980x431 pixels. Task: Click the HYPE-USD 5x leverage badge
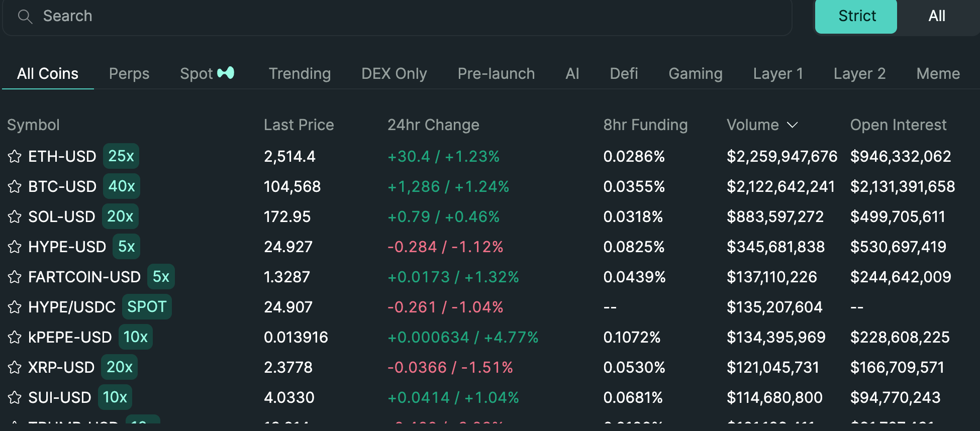(x=126, y=246)
